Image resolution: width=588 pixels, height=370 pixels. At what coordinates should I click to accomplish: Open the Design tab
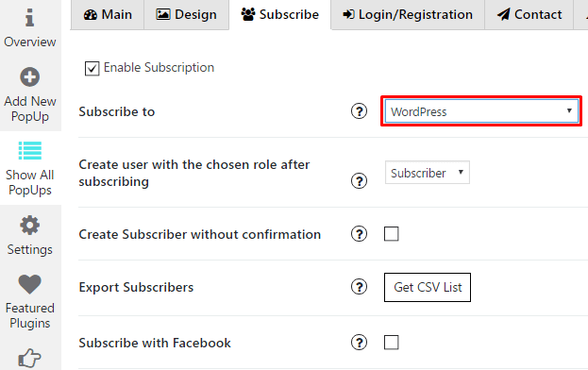click(x=186, y=14)
